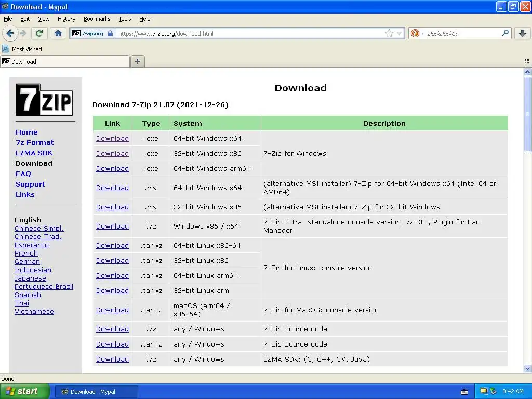Switch language to Esperanto
This screenshot has height=399, width=532.
pos(32,245)
